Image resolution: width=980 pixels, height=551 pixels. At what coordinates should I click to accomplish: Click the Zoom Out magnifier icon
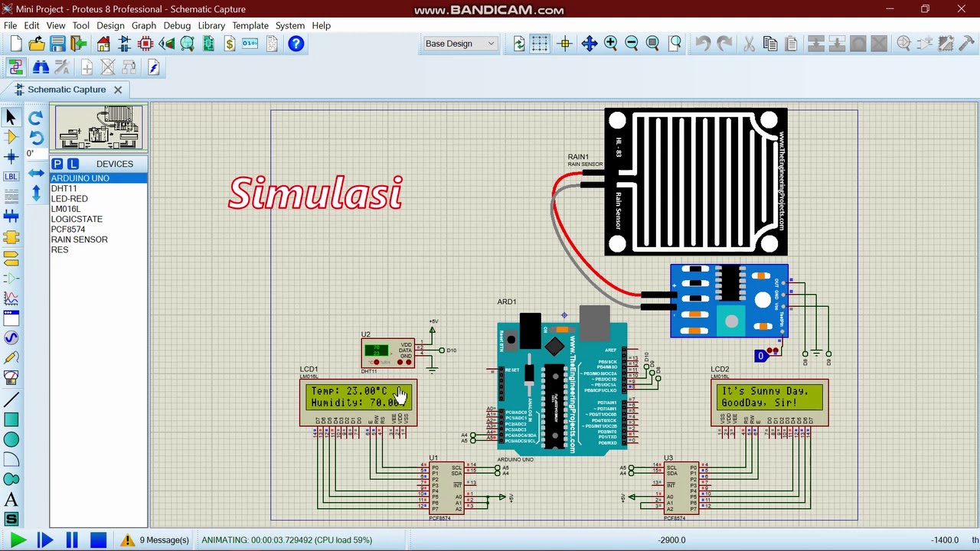[631, 44]
